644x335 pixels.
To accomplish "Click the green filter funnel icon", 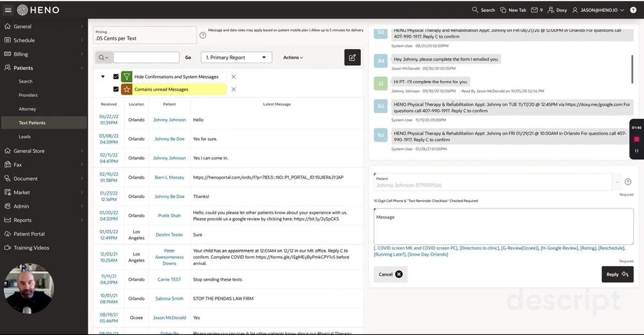I will [126, 77].
